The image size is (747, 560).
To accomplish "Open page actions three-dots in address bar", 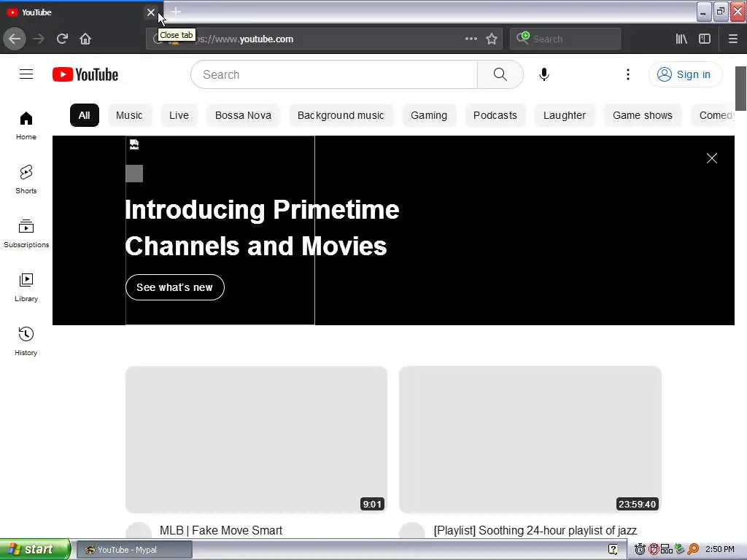I will tap(471, 39).
